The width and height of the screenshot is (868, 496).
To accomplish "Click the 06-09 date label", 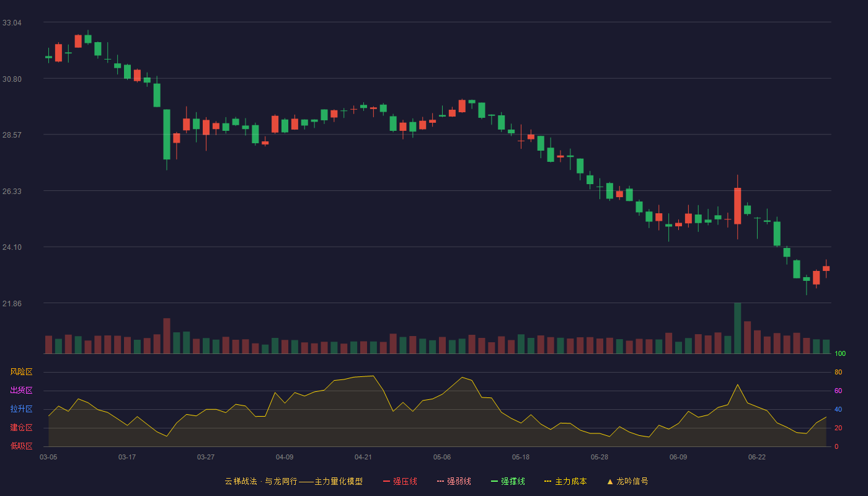I will tap(678, 457).
